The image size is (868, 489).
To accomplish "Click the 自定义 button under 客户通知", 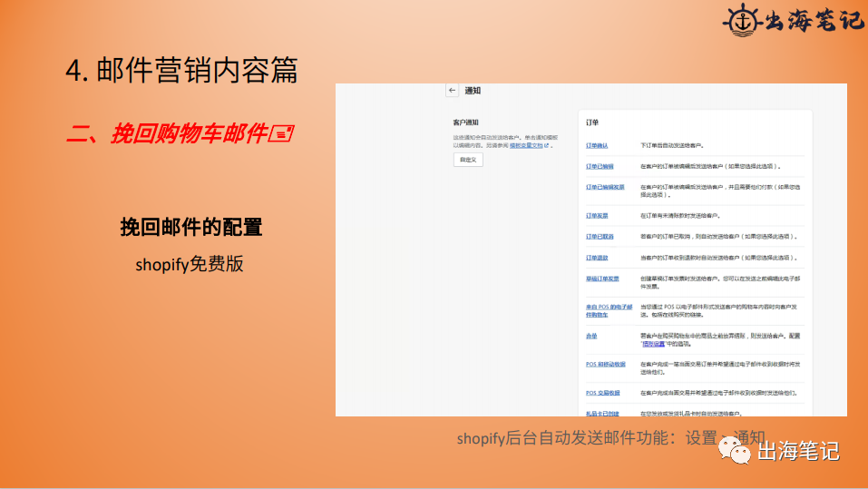I will (468, 160).
